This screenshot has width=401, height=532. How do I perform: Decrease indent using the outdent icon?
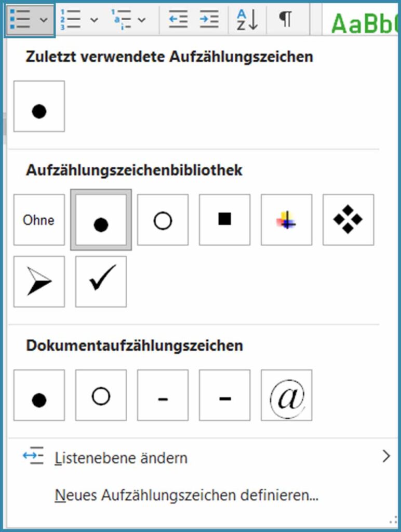[178, 20]
